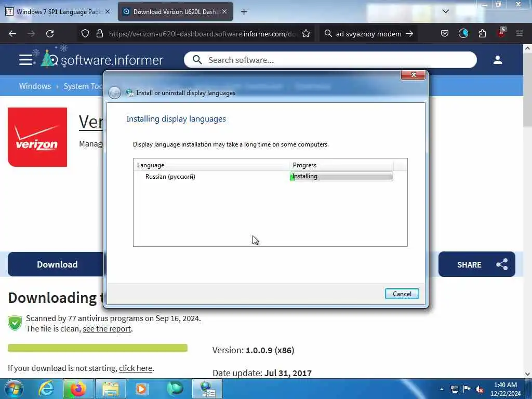Click the Cancel button in language dialog
The image size is (532, 399).
coord(402,294)
